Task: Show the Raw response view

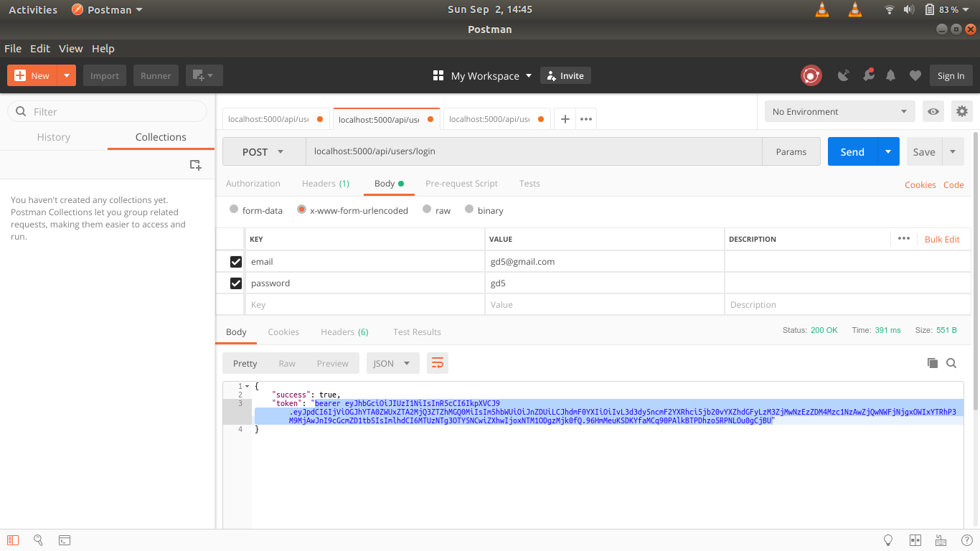Action: point(287,363)
